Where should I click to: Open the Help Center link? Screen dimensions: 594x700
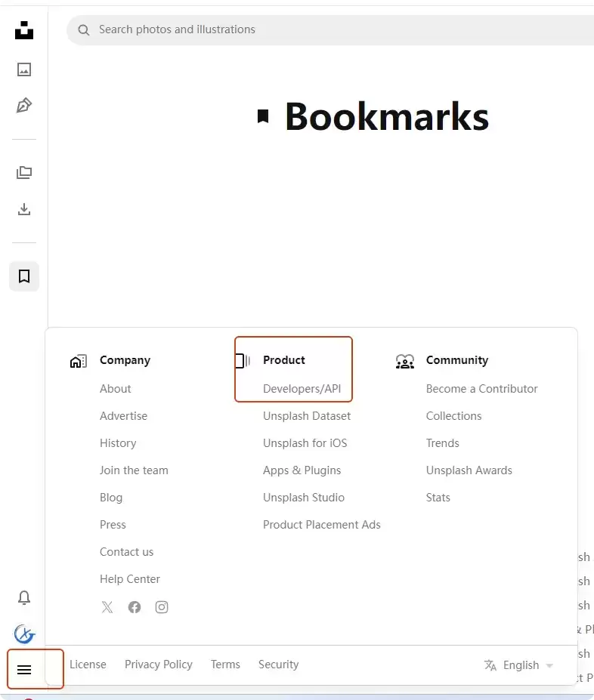click(129, 579)
